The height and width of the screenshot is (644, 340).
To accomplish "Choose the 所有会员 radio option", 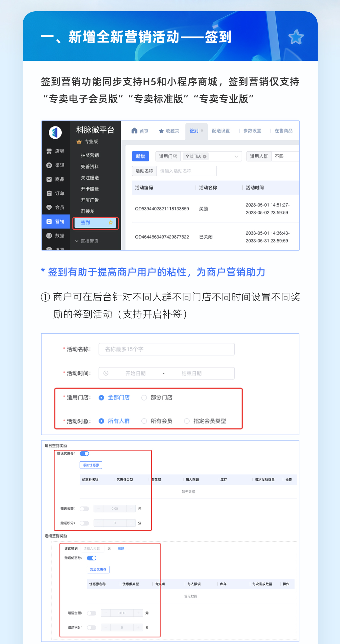I will (x=144, y=421).
